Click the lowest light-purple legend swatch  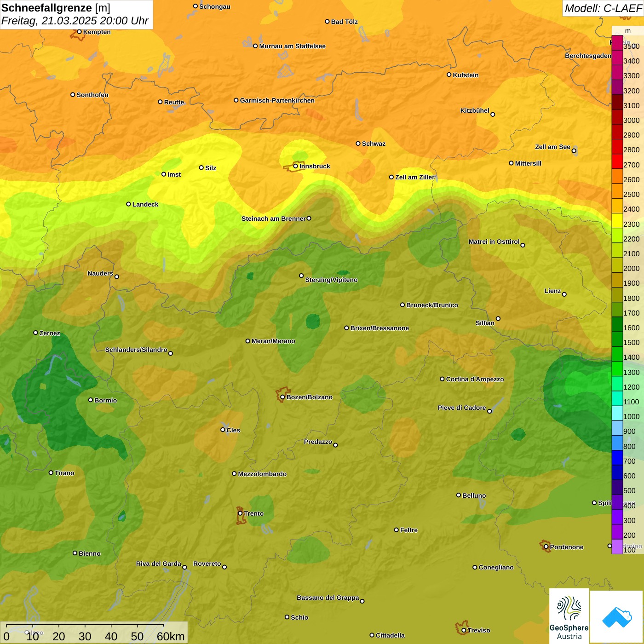click(617, 546)
